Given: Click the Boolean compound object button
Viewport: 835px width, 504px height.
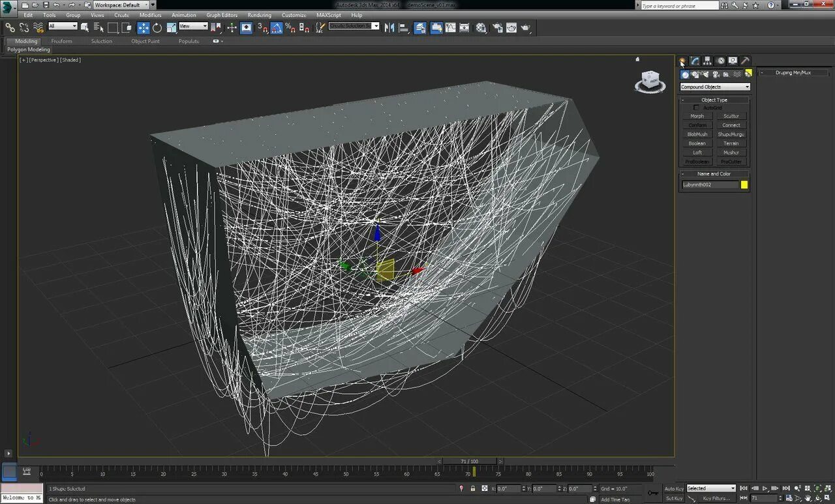Looking at the screenshot, I should pos(697,143).
